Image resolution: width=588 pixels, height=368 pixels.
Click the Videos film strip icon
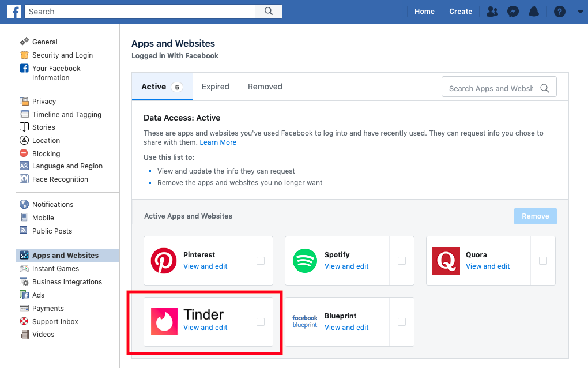click(x=24, y=334)
